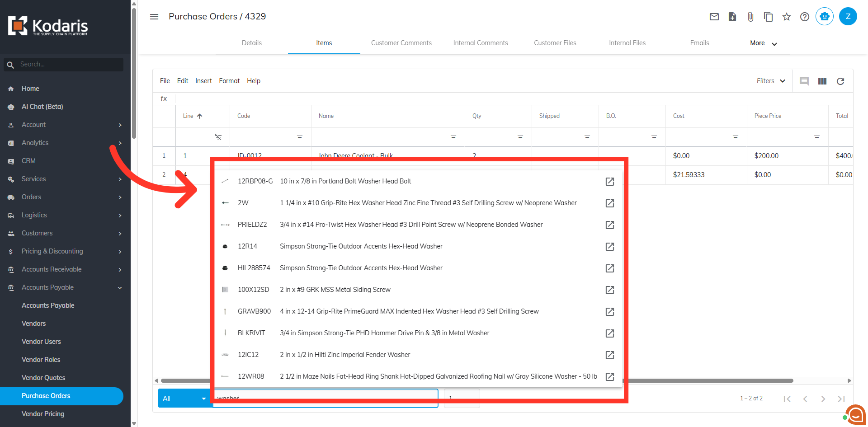This screenshot has width=868, height=427.
Task: Clear filters in Line column
Action: 218,137
